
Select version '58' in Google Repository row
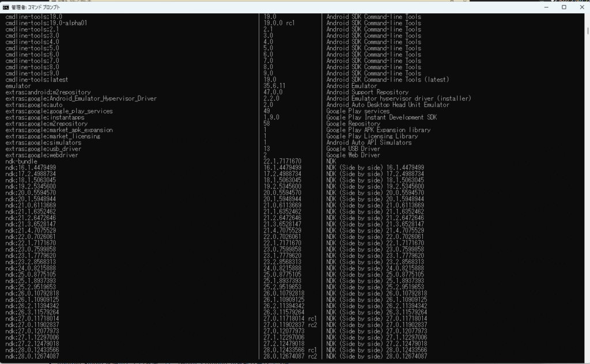click(267, 124)
